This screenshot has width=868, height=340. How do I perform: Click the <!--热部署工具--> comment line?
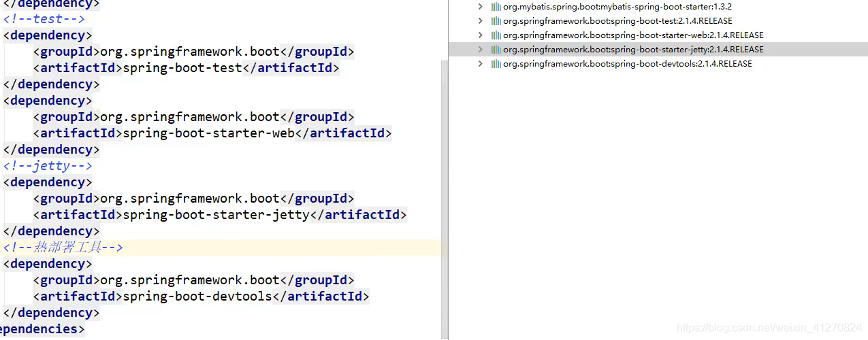click(x=63, y=248)
